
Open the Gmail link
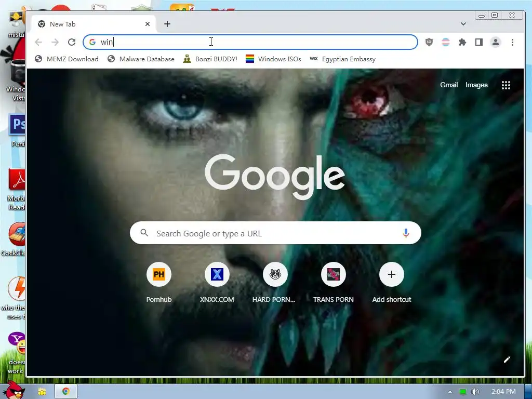(x=449, y=85)
